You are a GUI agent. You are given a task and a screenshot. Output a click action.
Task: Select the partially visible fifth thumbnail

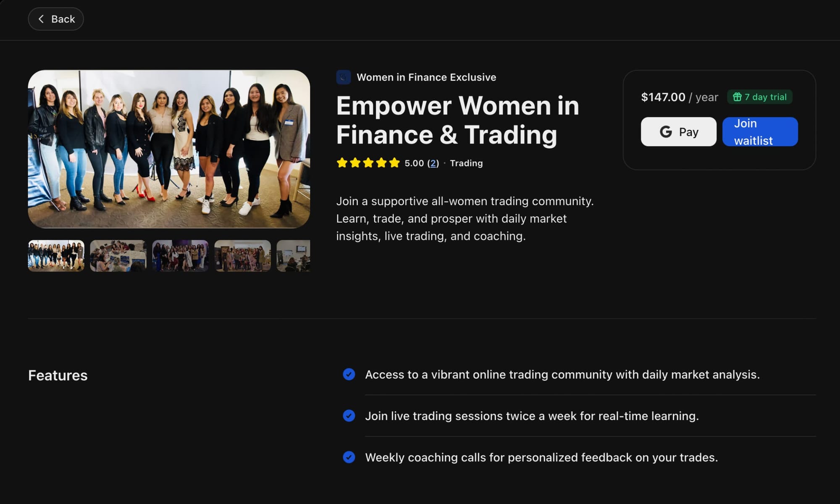coord(294,256)
